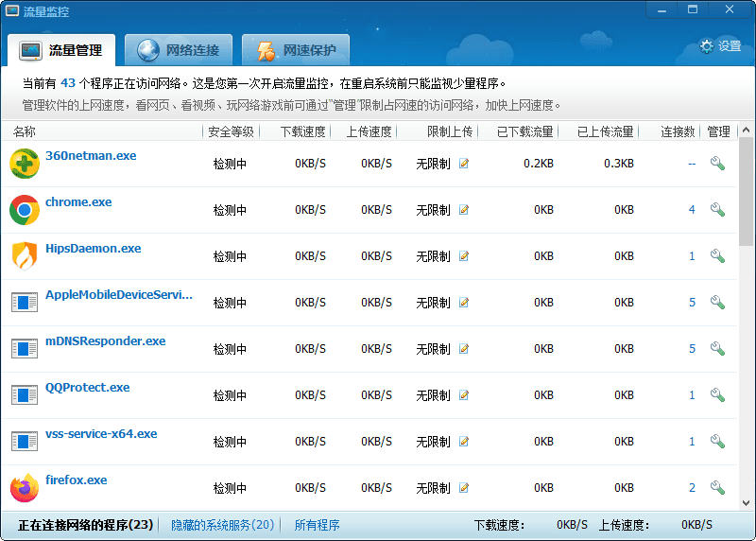Viewport: 756px width, 541px height.
Task: Edit upload limit for mDNSResponder.exe
Action: coord(464,349)
